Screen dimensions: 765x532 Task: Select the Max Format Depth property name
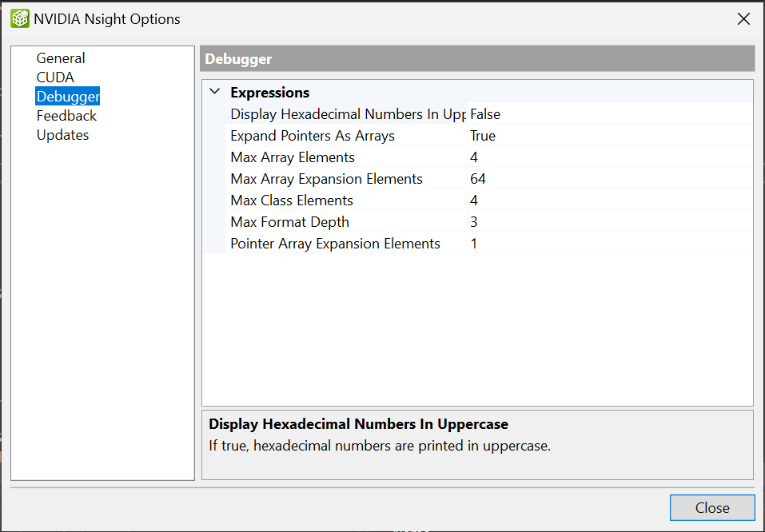289,222
